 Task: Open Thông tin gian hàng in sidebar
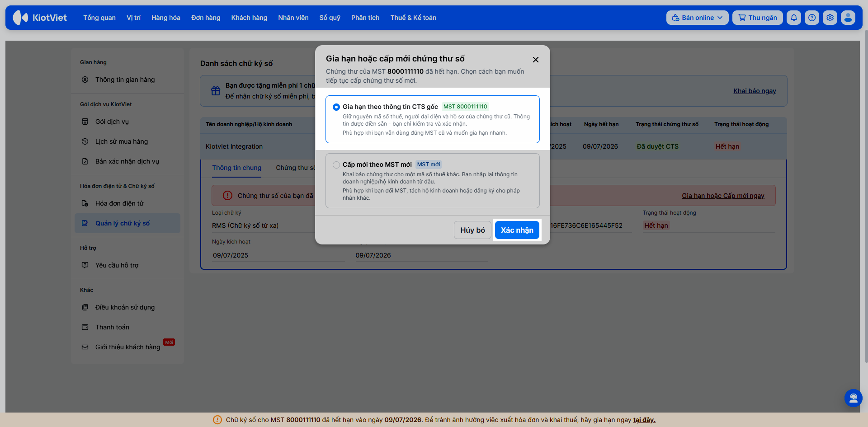pyautogui.click(x=127, y=80)
